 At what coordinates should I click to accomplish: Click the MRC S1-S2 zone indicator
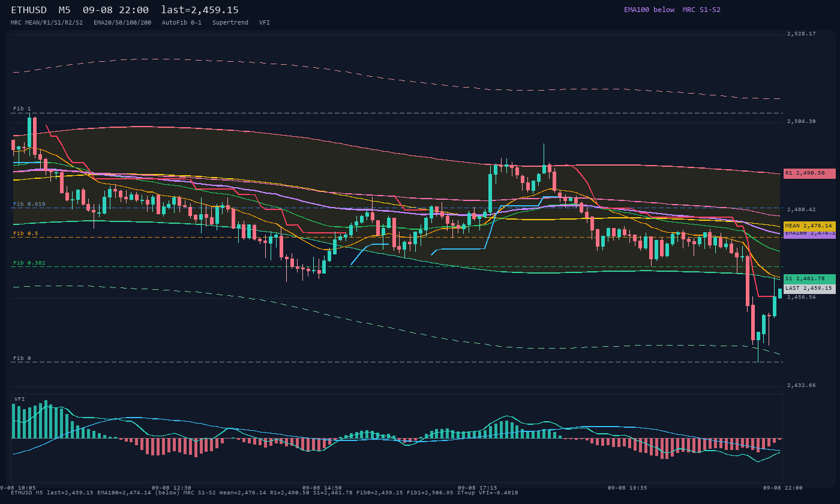coord(701,10)
